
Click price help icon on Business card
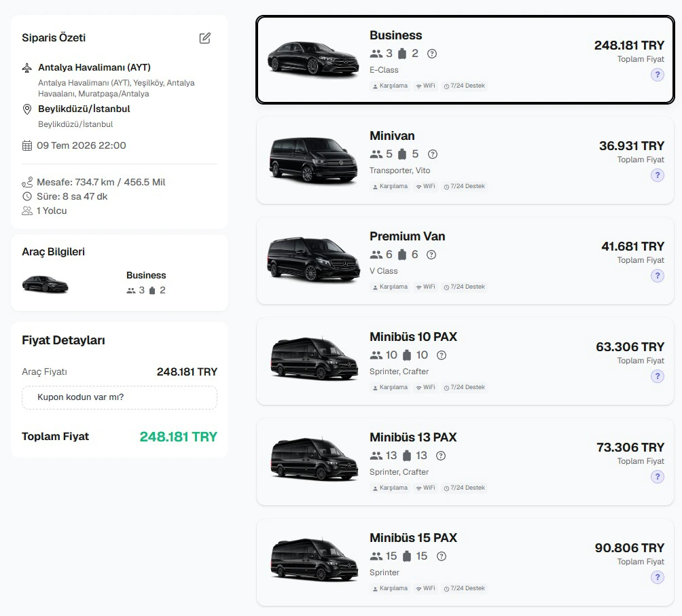(x=658, y=75)
